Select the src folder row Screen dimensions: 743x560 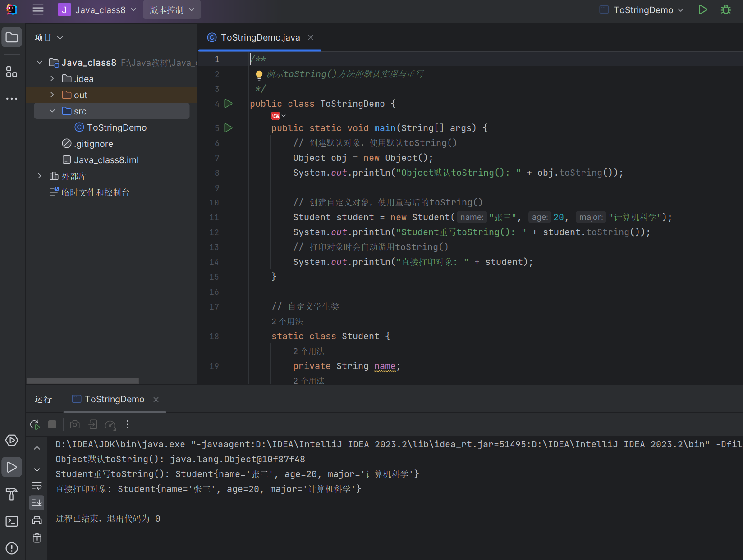point(112,111)
